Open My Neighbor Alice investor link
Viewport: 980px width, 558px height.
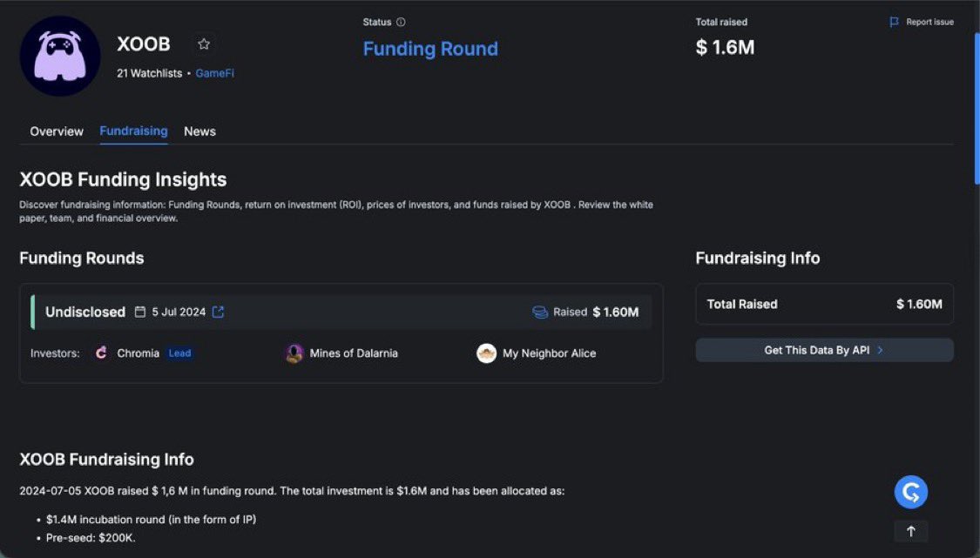point(550,353)
